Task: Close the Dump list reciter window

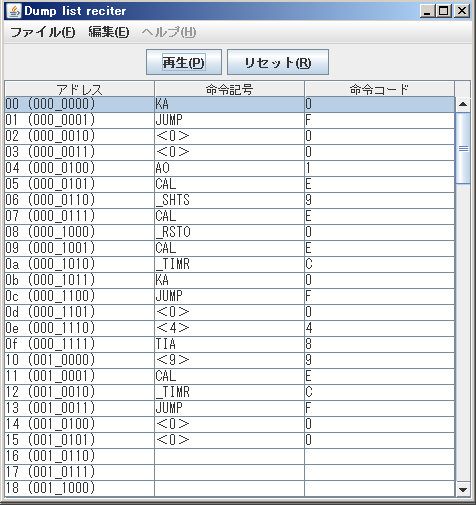Action: tap(462, 11)
